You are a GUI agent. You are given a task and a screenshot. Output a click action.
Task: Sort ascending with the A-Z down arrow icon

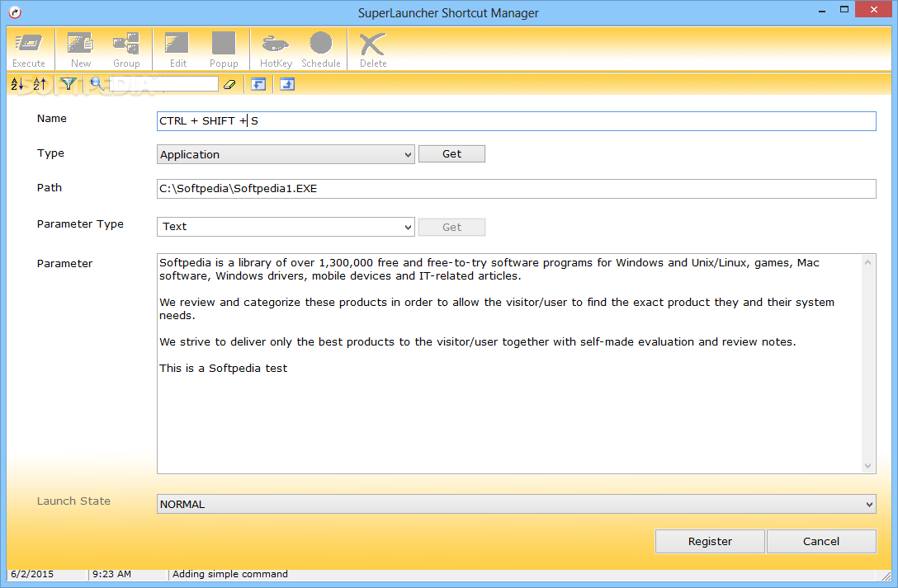tap(17, 84)
